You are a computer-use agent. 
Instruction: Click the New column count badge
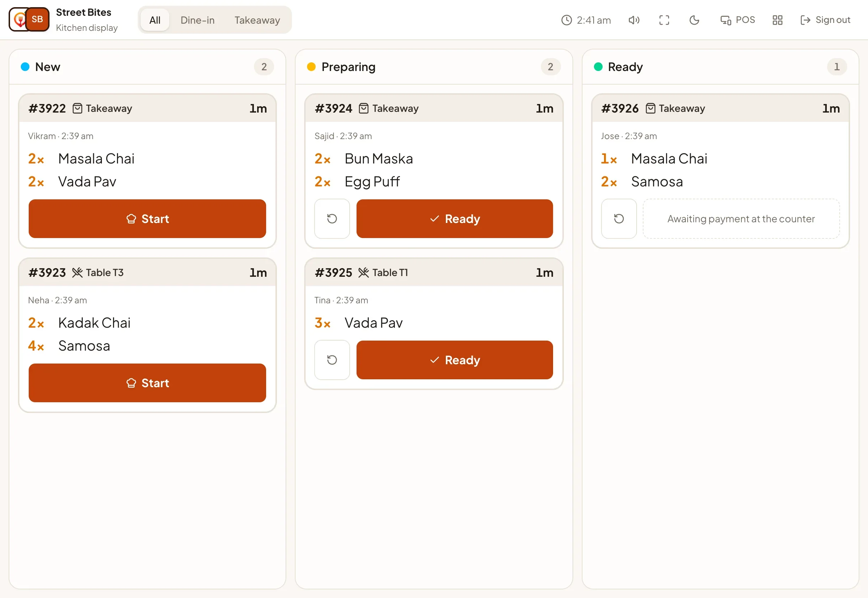264,67
